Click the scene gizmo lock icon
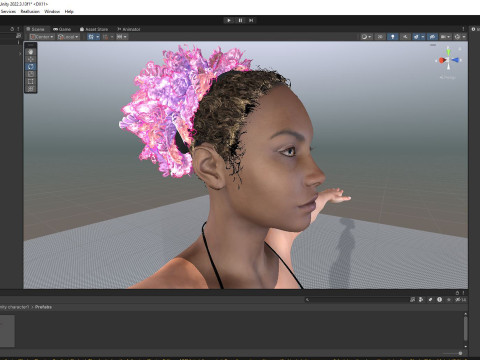 click(x=460, y=49)
